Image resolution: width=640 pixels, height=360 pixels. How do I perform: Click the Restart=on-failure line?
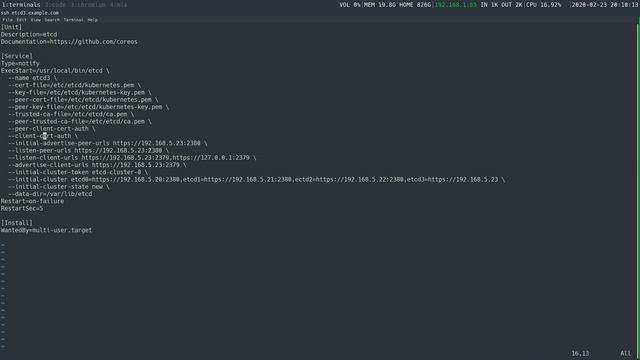coord(32,201)
